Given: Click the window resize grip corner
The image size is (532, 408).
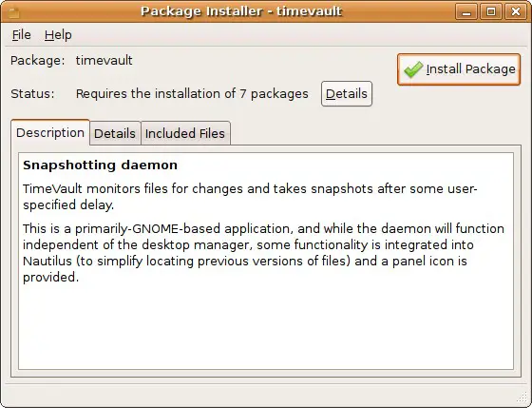Looking at the screenshot, I should (x=524, y=398).
